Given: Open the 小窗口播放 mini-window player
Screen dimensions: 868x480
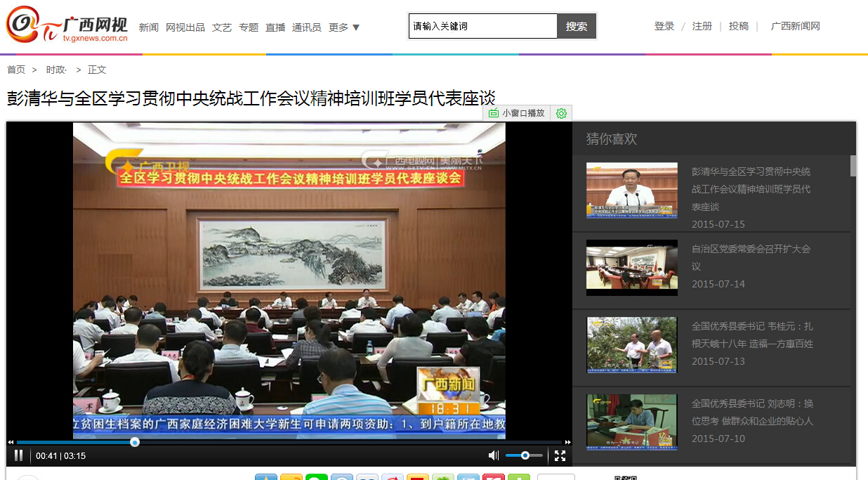Looking at the screenshot, I should pyautogui.click(x=517, y=113).
